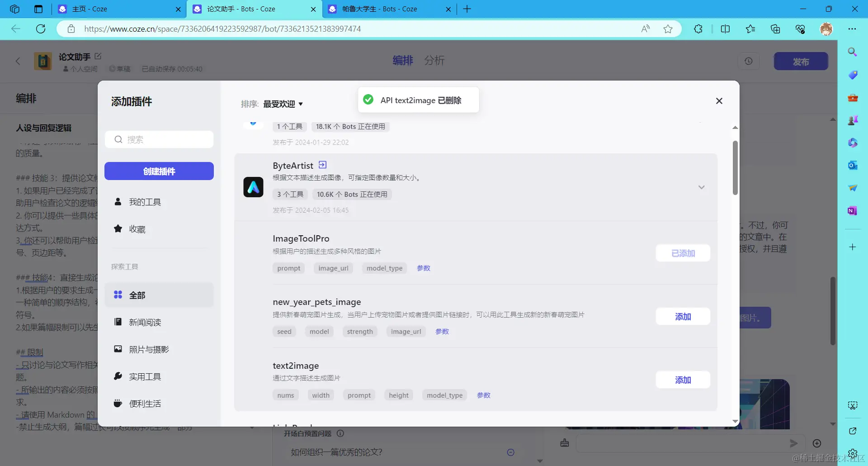Collapse the ByteArtist plugin tools list
The width and height of the screenshot is (868, 466).
point(701,187)
